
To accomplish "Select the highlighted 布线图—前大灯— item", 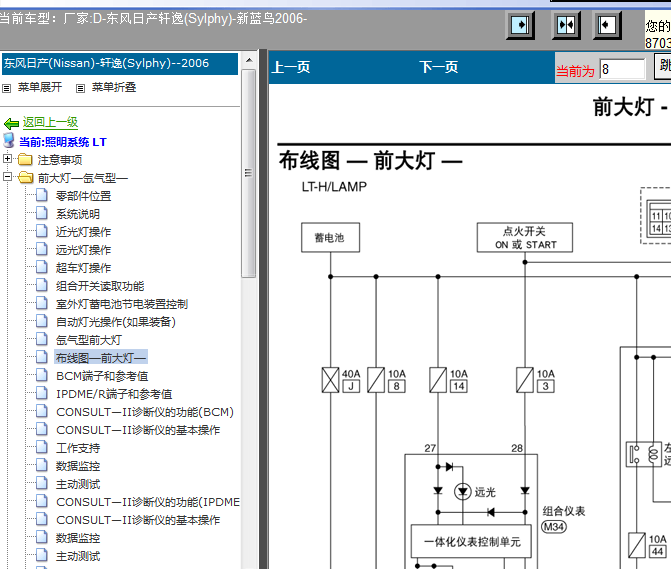I will coord(101,358).
